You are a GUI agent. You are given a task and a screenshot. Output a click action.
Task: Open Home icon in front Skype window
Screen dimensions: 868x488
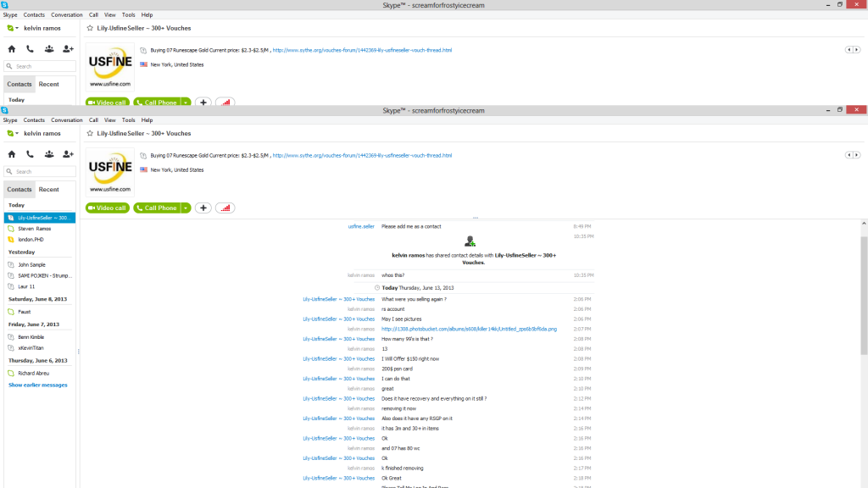tap(12, 154)
